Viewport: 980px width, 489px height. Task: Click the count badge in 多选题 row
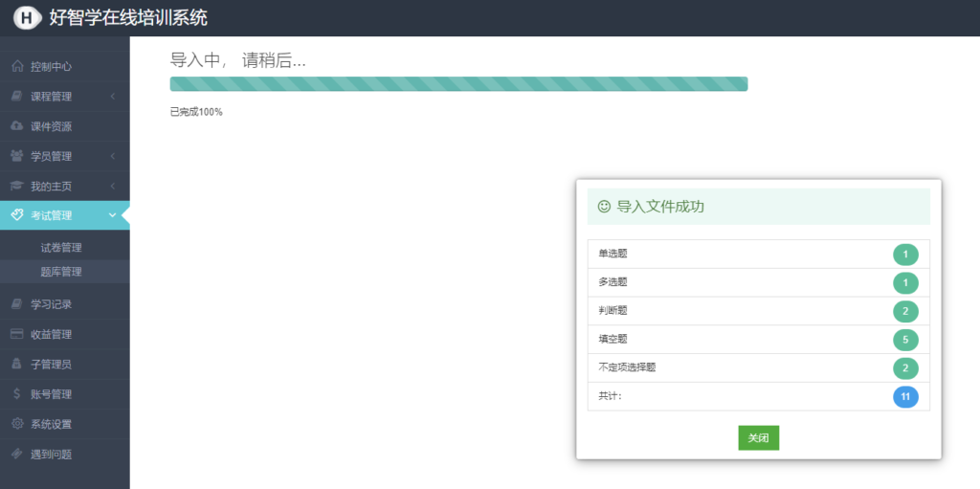pos(905,282)
